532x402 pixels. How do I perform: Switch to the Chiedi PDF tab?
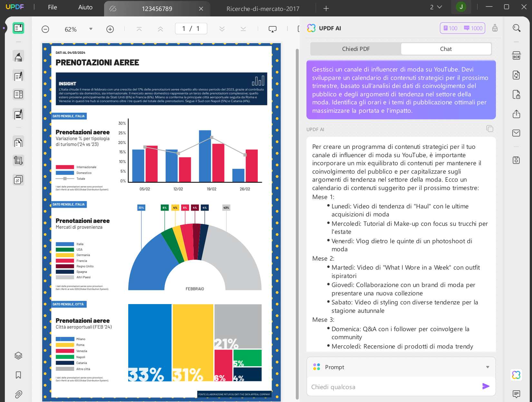click(356, 49)
